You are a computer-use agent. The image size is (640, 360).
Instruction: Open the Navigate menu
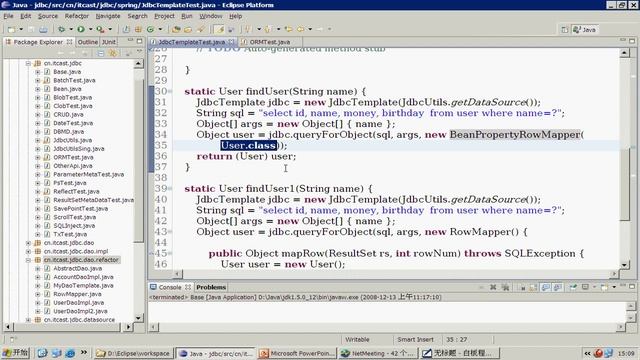[x=108, y=16]
